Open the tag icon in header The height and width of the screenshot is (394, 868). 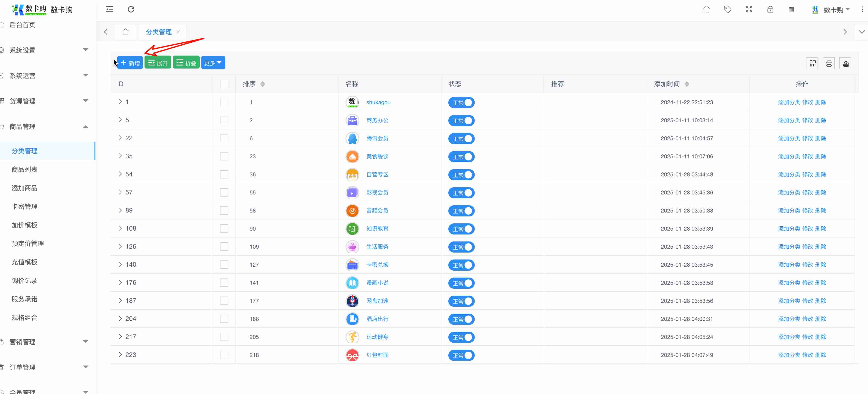point(727,9)
